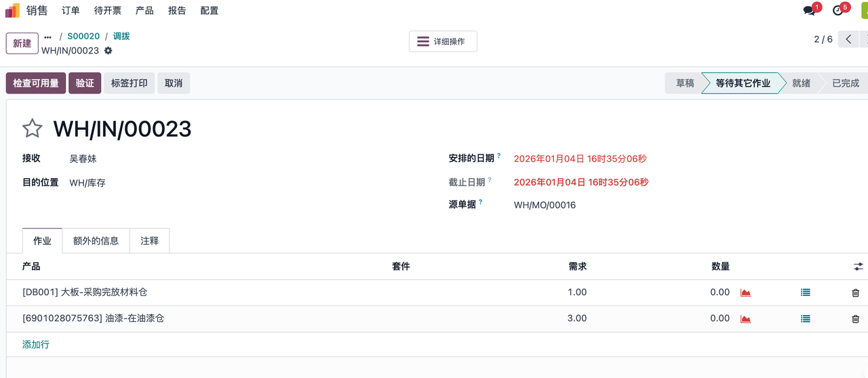Click 源单据 value WH/MO/00016

[x=545, y=205]
